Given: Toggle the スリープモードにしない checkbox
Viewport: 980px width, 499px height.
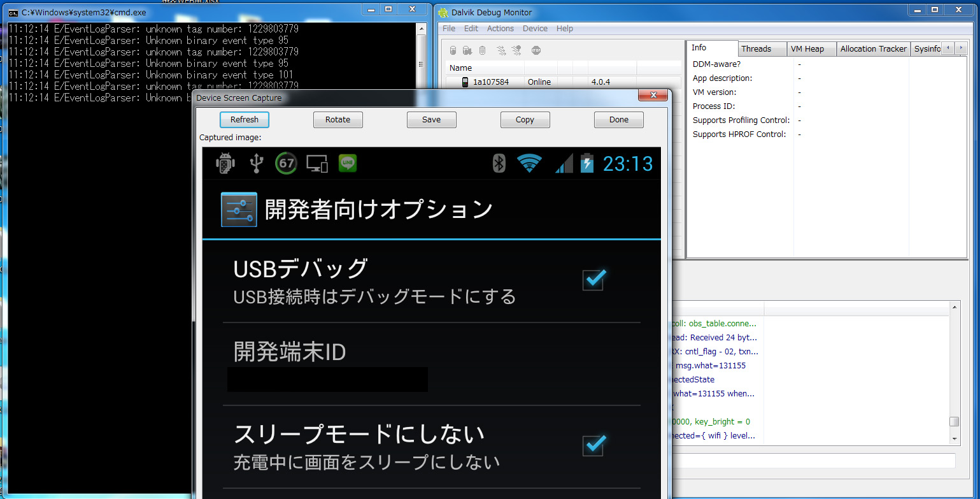Looking at the screenshot, I should click(593, 445).
